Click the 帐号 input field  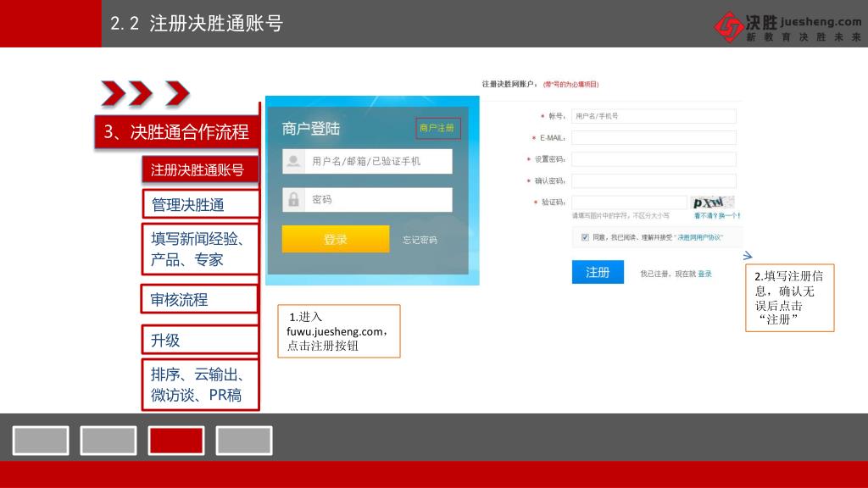tap(654, 115)
